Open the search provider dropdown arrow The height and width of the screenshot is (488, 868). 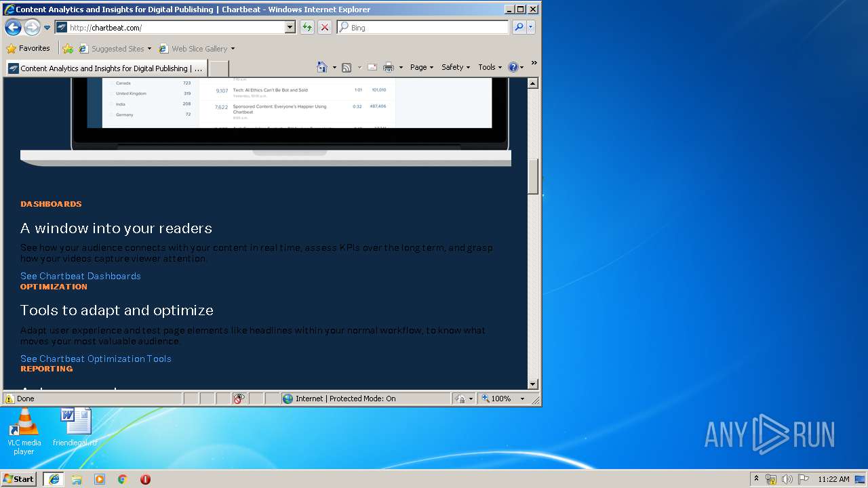pos(531,28)
